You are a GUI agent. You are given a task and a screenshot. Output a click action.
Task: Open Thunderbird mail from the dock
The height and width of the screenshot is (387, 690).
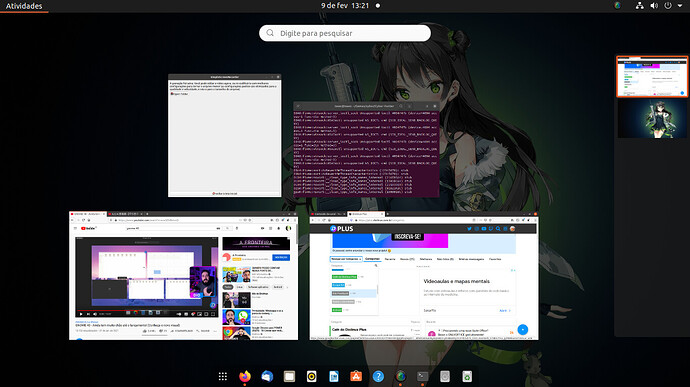point(267,376)
